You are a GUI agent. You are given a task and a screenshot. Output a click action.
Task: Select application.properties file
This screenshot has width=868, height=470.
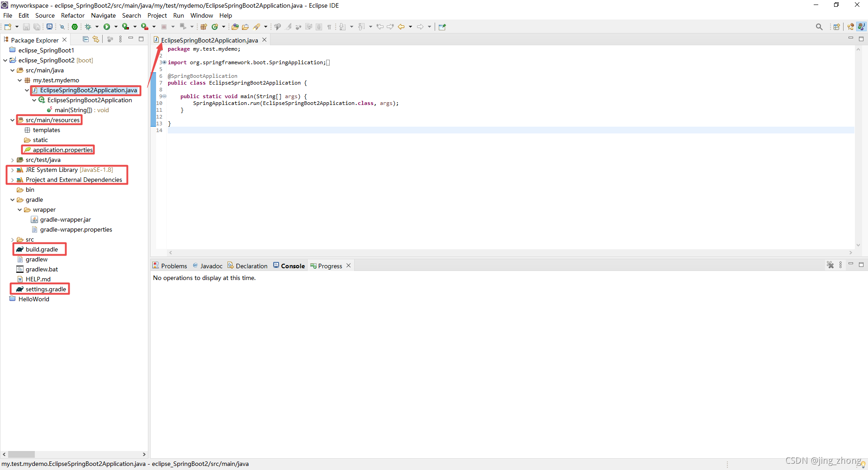point(62,150)
